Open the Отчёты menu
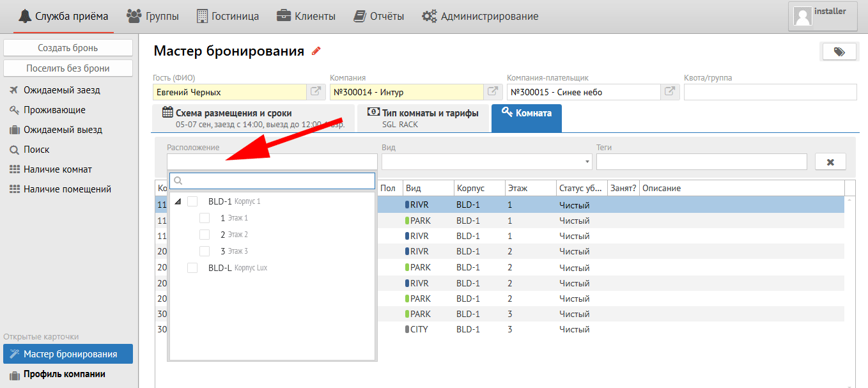Screen dimensions: 868x388 click(x=379, y=16)
